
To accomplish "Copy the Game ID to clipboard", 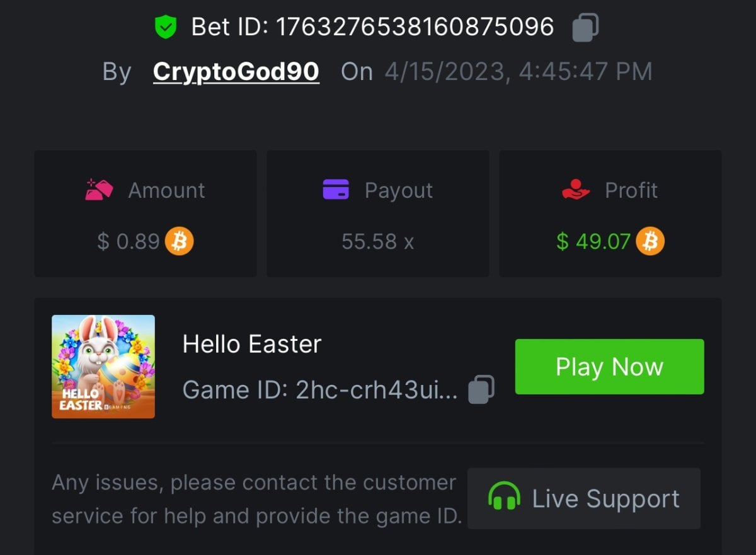I will pos(481,389).
